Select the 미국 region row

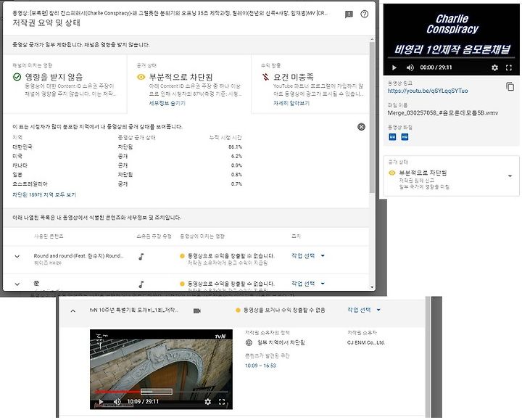coord(127,156)
